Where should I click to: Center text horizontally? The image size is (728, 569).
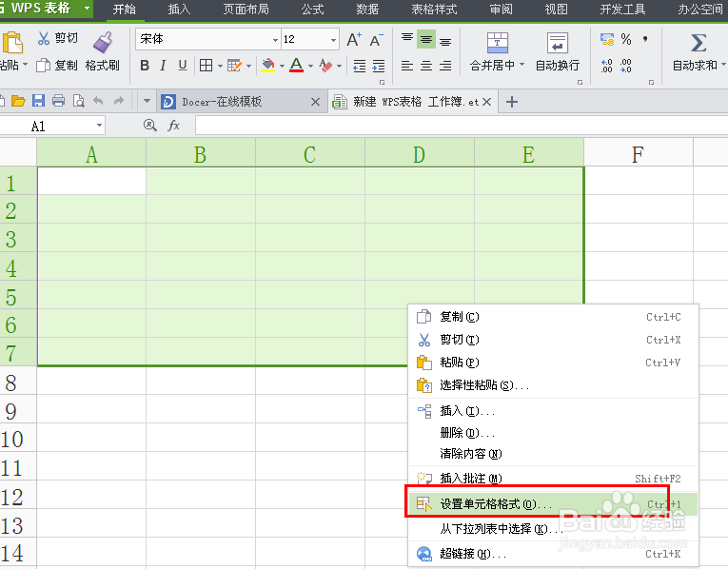(x=426, y=66)
